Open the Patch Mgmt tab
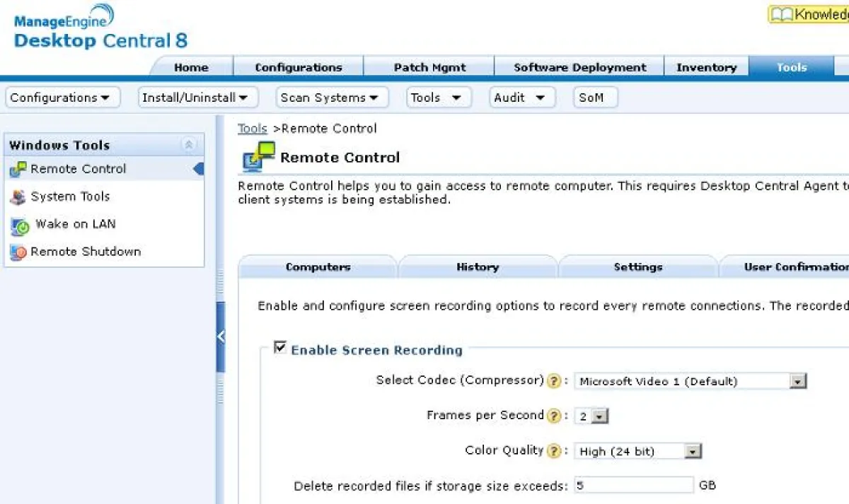Viewport: 849px width, 504px height. coord(429,67)
